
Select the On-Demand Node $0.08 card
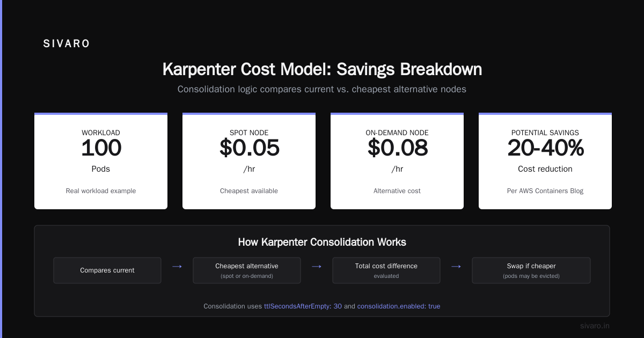click(397, 161)
